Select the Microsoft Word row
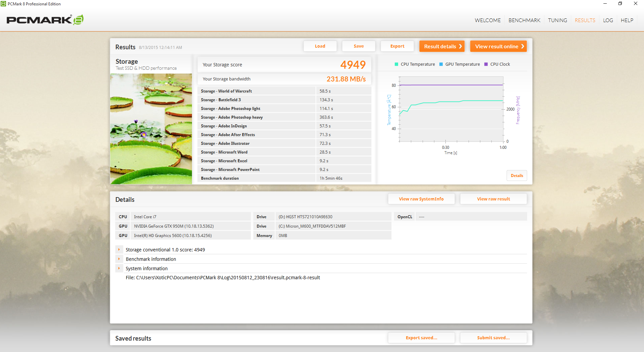The width and height of the screenshot is (644, 352). point(284,152)
